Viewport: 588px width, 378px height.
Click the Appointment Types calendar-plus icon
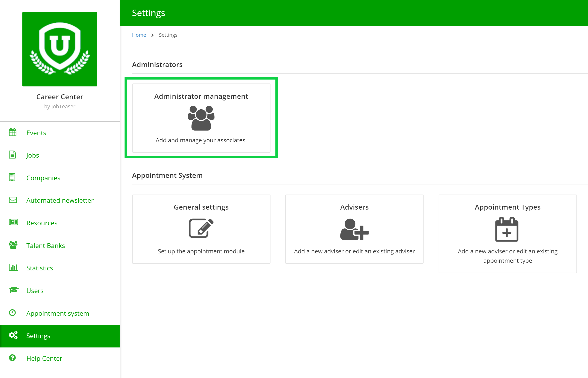(x=507, y=229)
